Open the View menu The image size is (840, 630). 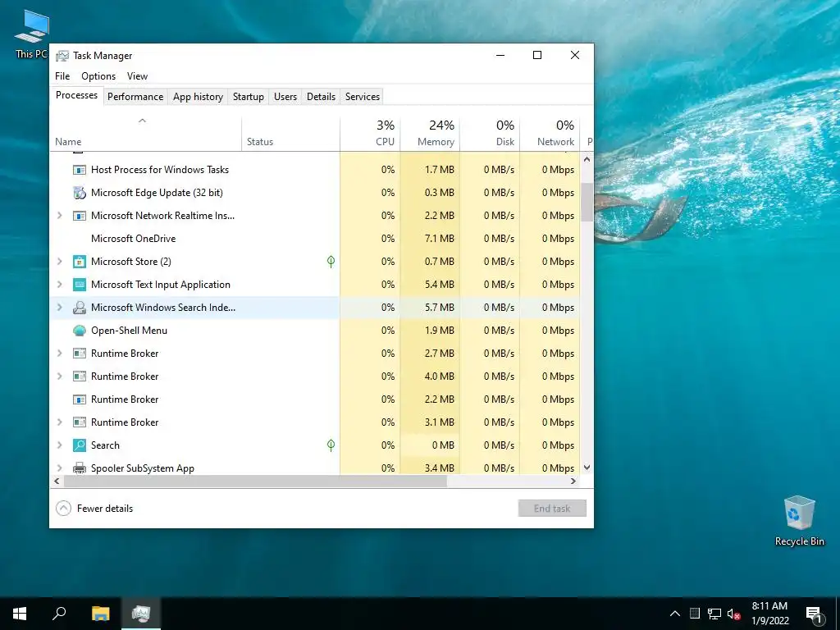(x=137, y=76)
